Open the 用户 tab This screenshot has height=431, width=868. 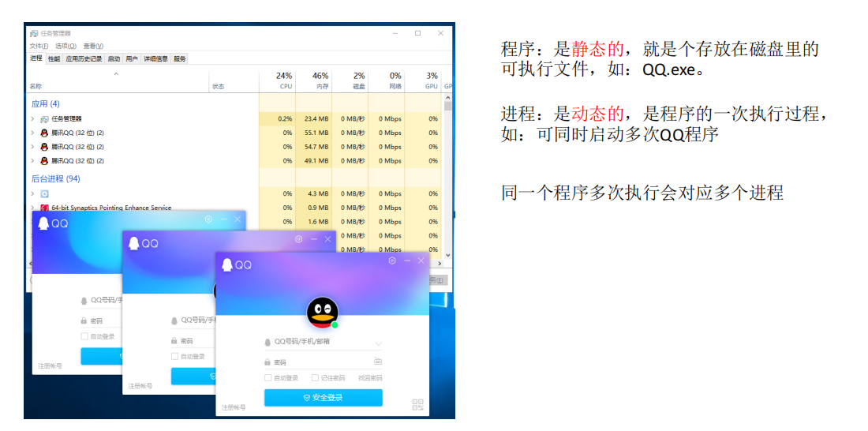coord(132,58)
